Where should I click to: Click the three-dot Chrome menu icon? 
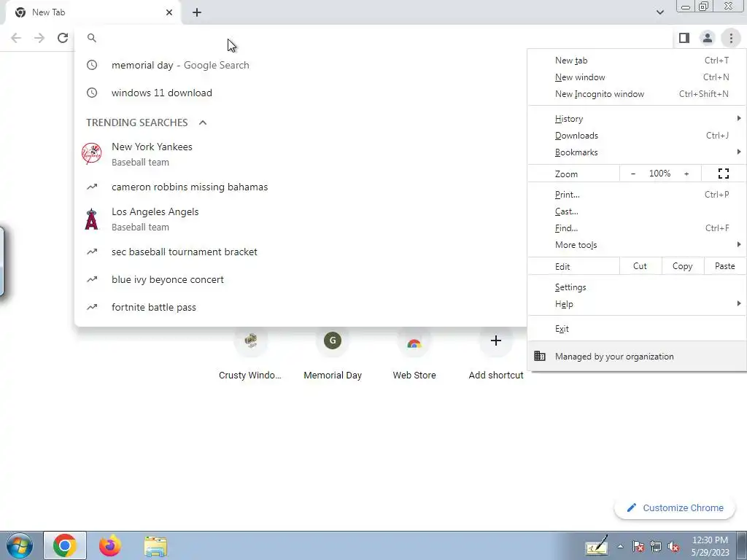pyautogui.click(x=731, y=38)
